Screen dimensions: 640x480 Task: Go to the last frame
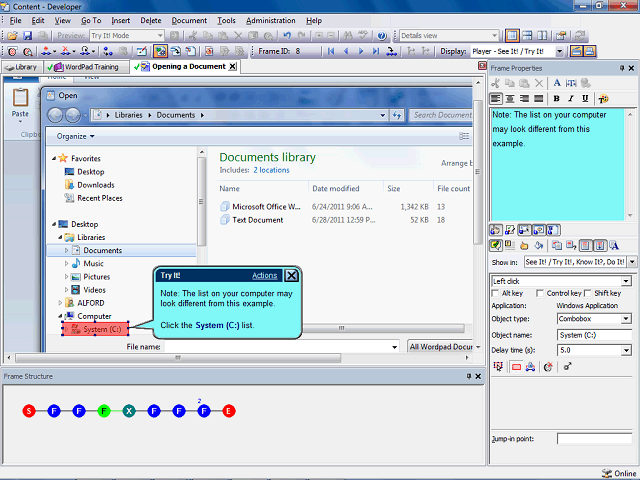click(376, 51)
